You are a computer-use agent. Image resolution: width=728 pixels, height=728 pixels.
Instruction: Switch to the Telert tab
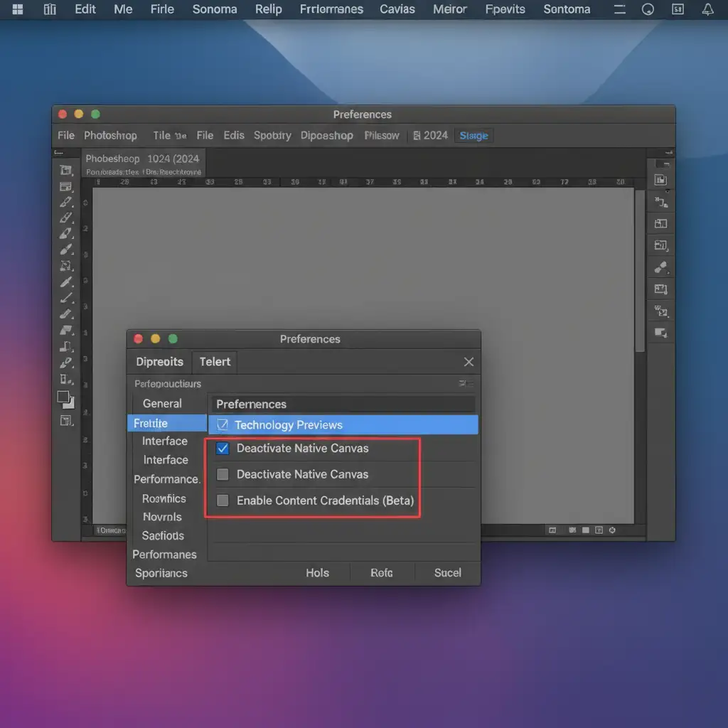(x=215, y=362)
